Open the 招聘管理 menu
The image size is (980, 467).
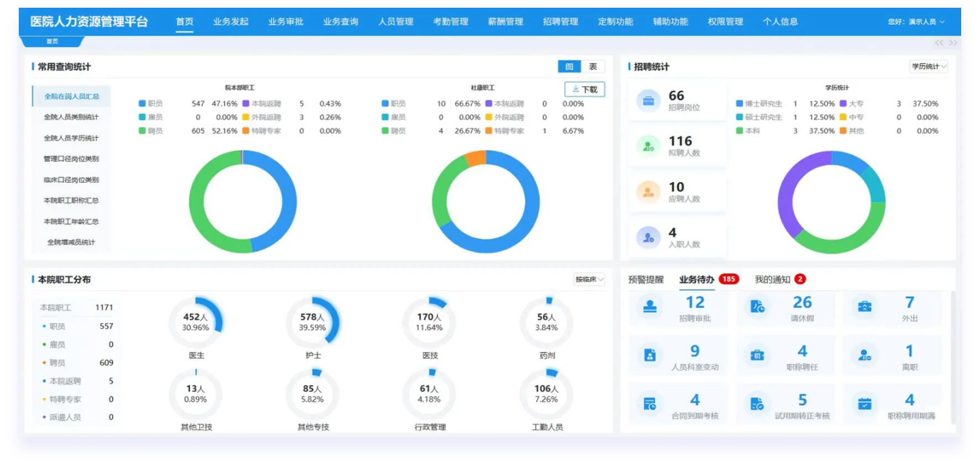tap(560, 22)
